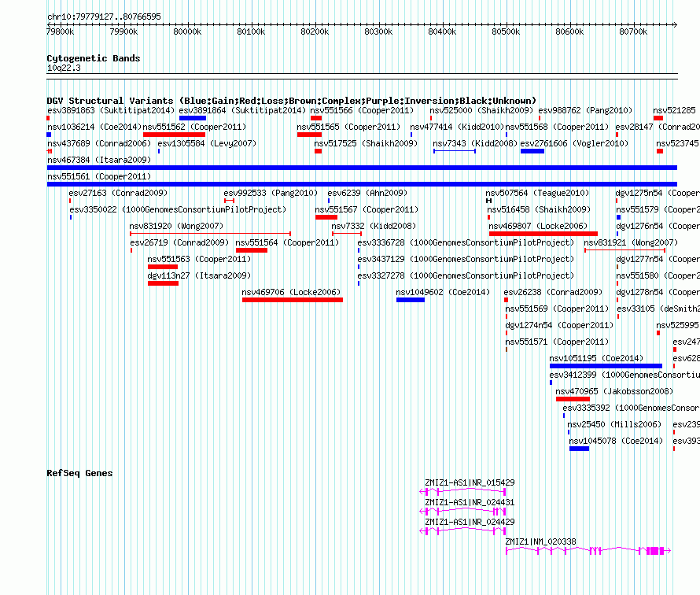
Task: Click the nsv551561 (Cooper2011) blue gain bar
Action: click(x=362, y=184)
